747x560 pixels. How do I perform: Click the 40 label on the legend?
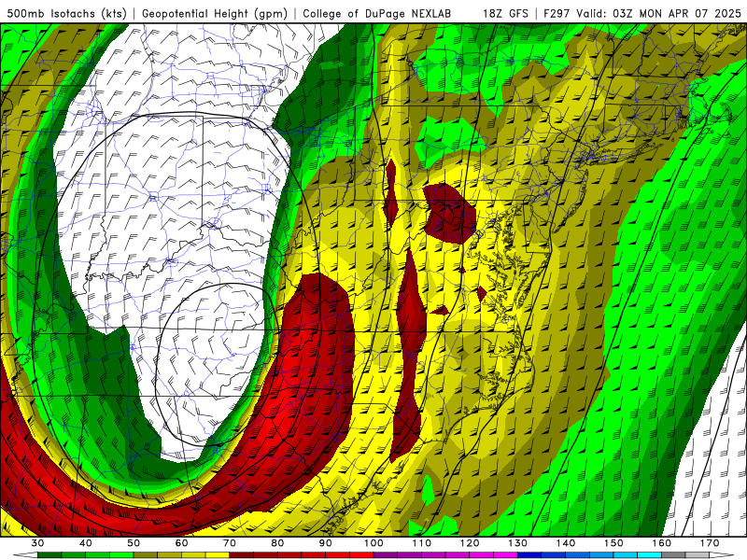pos(86,543)
